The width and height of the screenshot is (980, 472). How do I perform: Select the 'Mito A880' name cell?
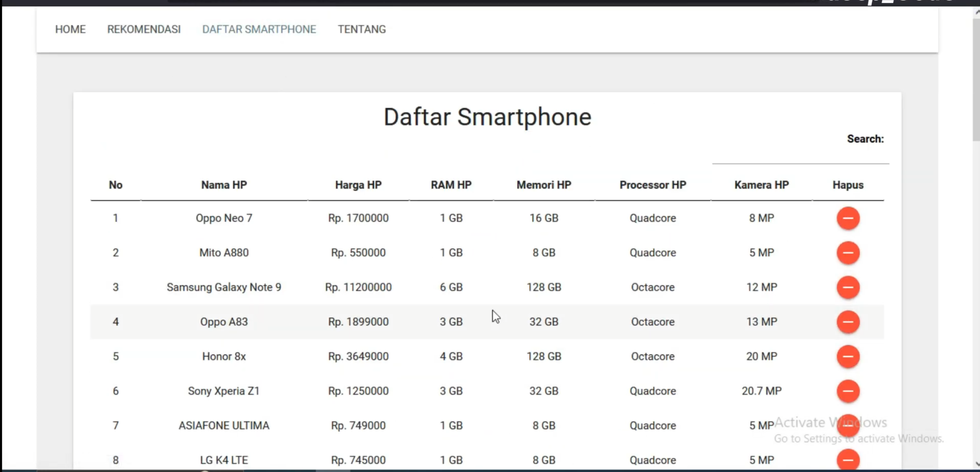[x=224, y=253]
